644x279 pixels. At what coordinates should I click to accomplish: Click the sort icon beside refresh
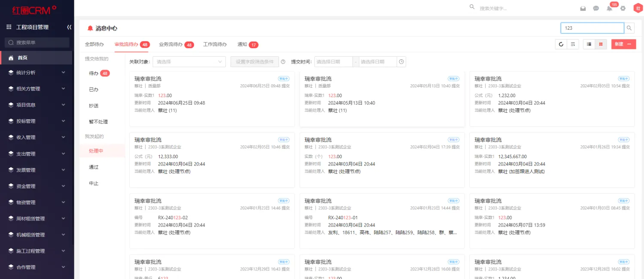573,44
